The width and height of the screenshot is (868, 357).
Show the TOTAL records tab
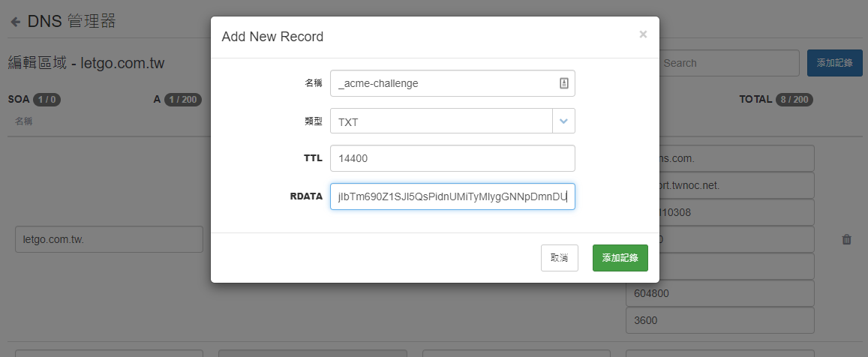tap(776, 99)
